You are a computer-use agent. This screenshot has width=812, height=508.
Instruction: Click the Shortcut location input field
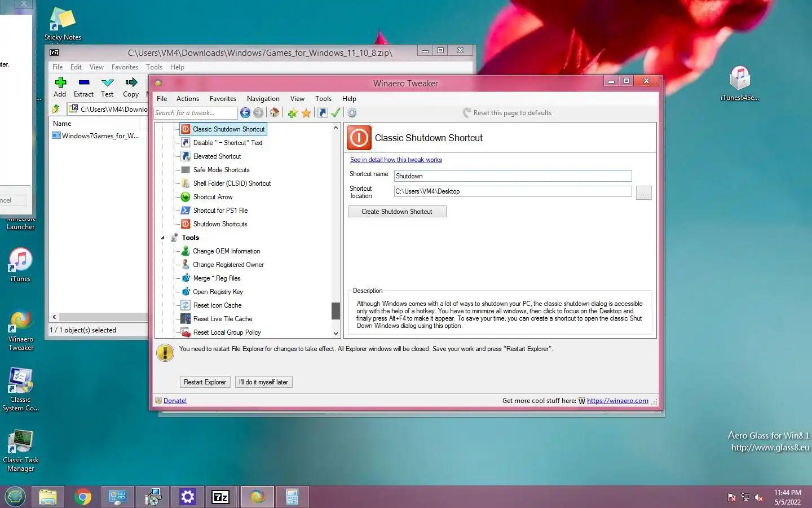(x=513, y=191)
